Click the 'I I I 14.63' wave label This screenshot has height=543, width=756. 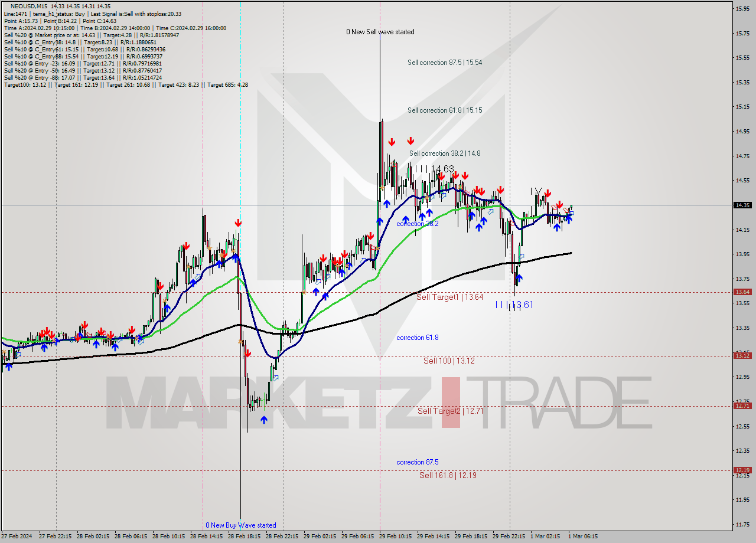pyautogui.click(x=434, y=169)
